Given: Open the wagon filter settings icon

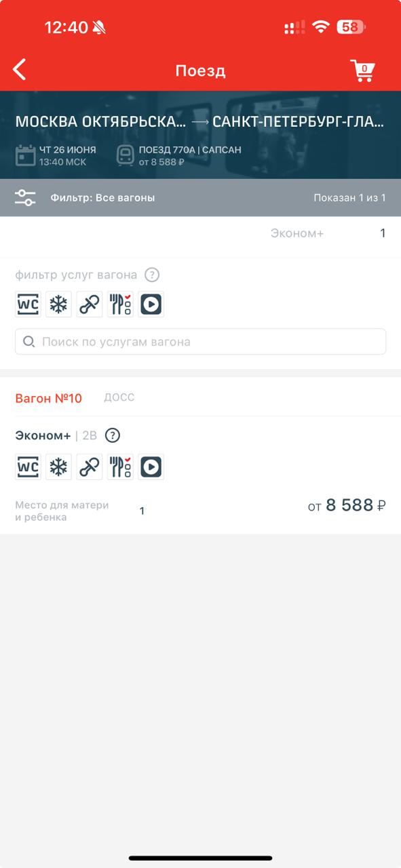Looking at the screenshot, I should point(25,198).
